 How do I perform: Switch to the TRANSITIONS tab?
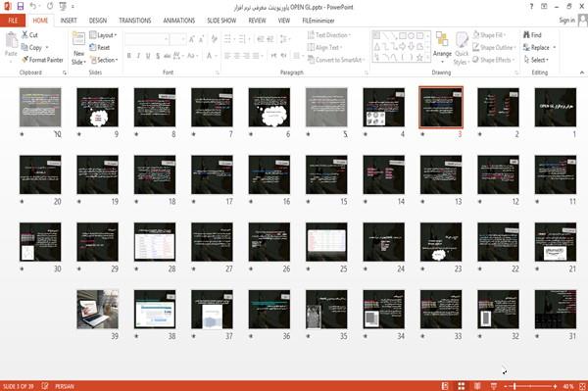[x=135, y=21]
